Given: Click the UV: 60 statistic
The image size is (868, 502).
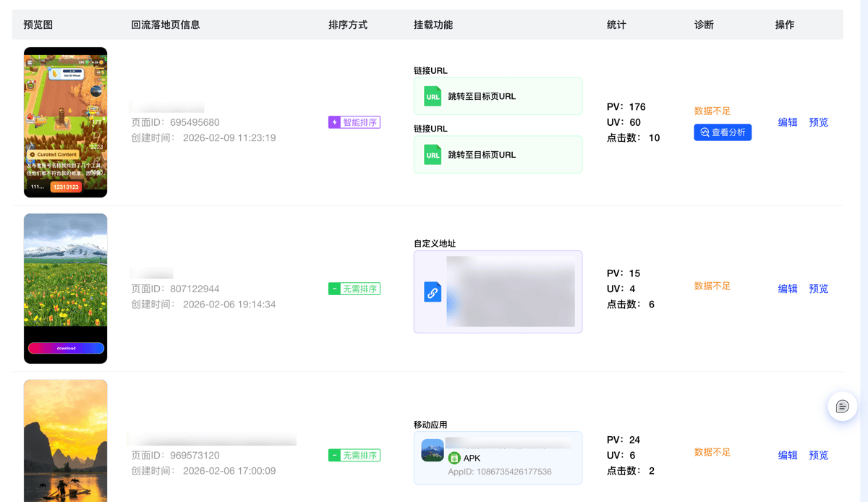Looking at the screenshot, I should click(x=624, y=122).
